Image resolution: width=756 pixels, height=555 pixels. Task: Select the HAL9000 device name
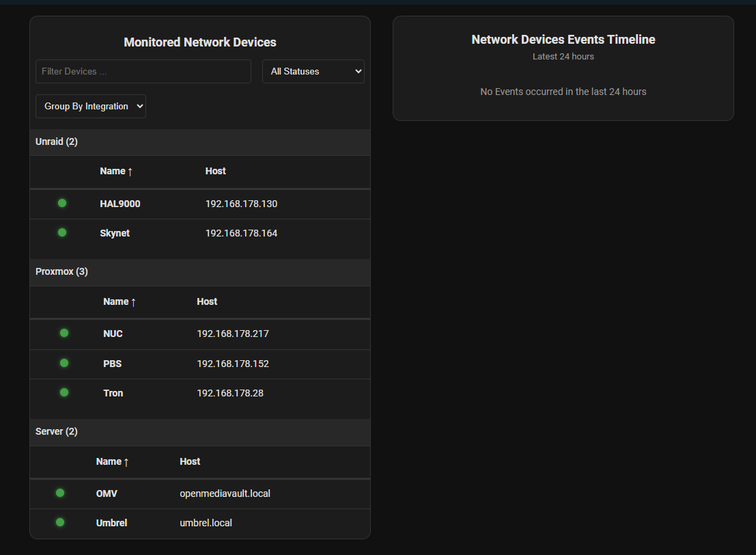tap(120, 204)
